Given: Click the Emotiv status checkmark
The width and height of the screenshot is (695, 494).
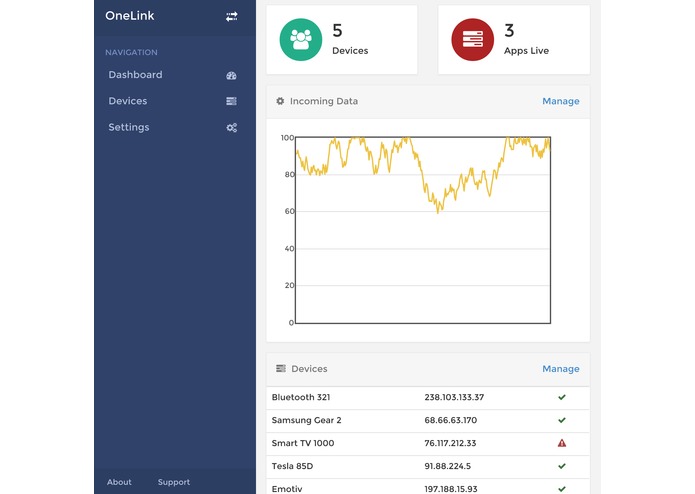Looking at the screenshot, I should (x=562, y=489).
